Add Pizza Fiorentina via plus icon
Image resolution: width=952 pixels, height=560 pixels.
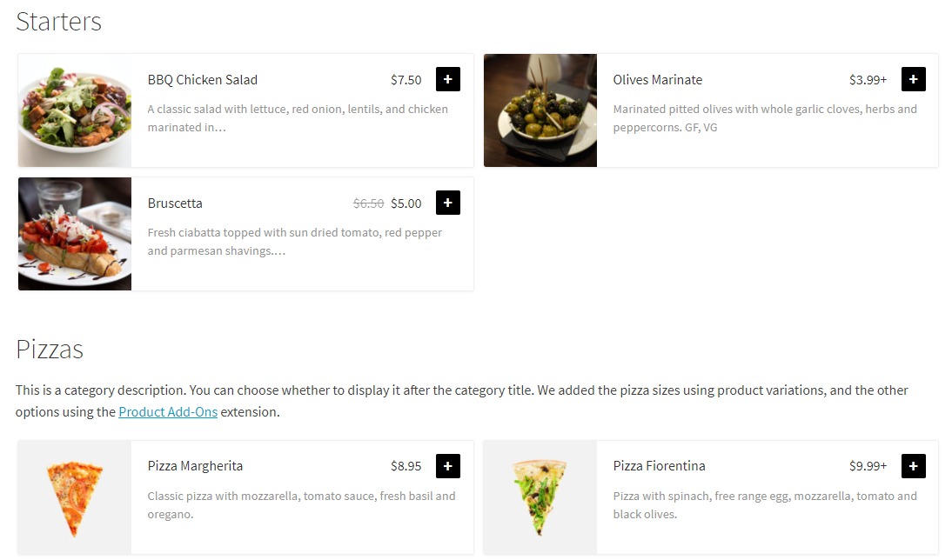coord(913,466)
